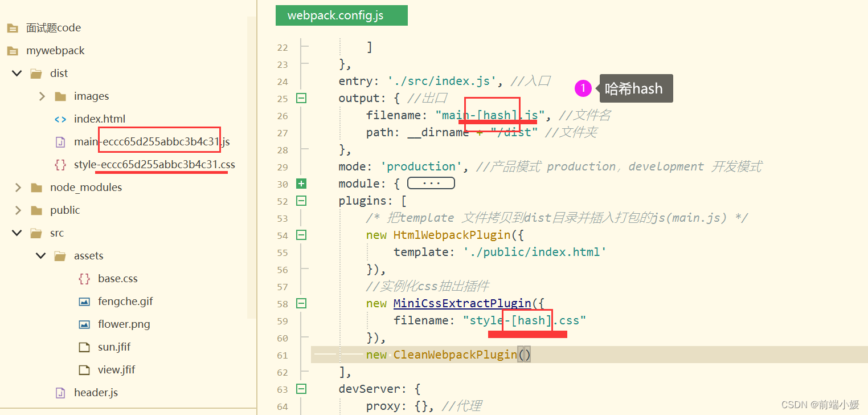
Task: Click the fengche.gif image icon
Action: click(x=84, y=302)
